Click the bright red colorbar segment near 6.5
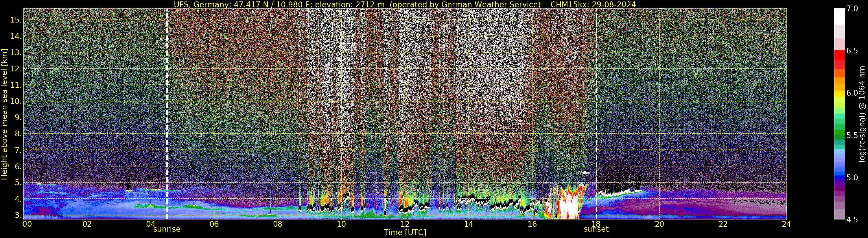 click(839, 55)
